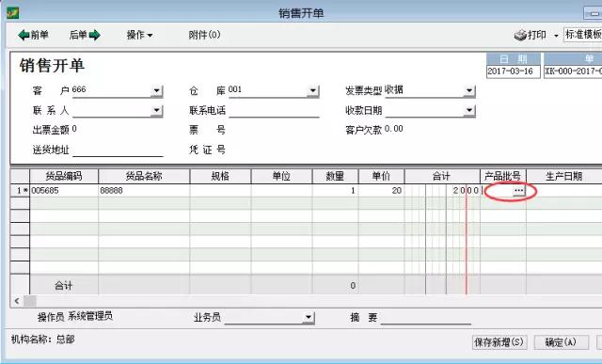Image resolution: width=602 pixels, height=364 pixels.
Task: Open 附件(0) attachments
Action: [x=204, y=35]
